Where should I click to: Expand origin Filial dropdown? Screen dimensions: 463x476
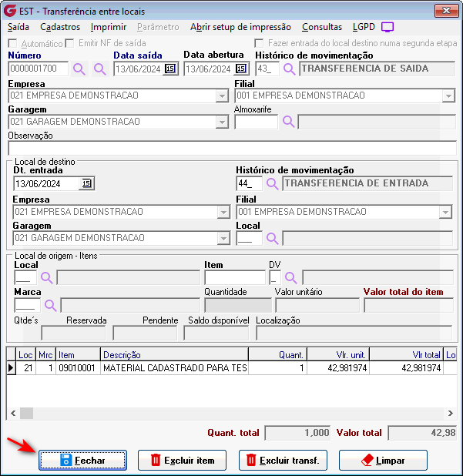448,96
